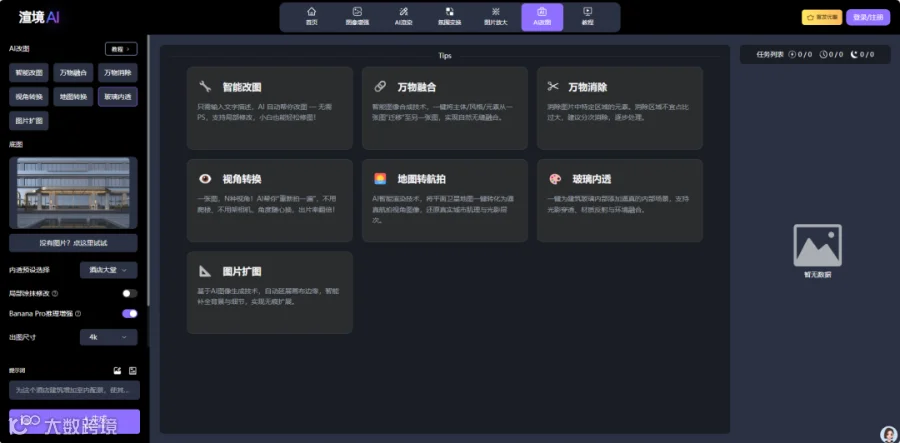Click the 没有图片？点这里试试 button
This screenshot has width=900, height=443.
pos(73,243)
